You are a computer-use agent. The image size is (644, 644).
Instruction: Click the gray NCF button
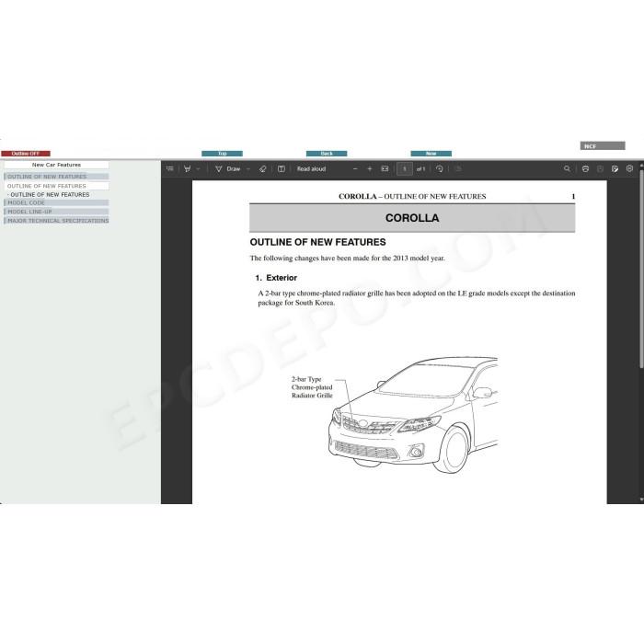tap(603, 145)
